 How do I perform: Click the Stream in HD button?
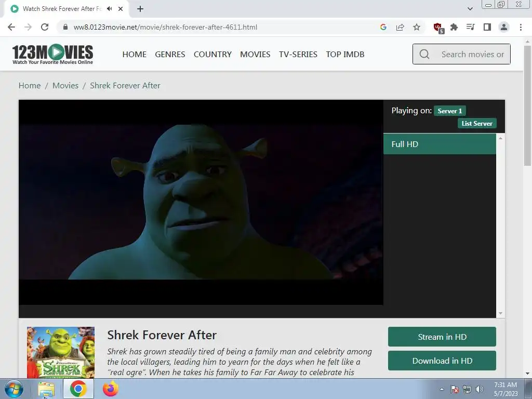pos(442,337)
